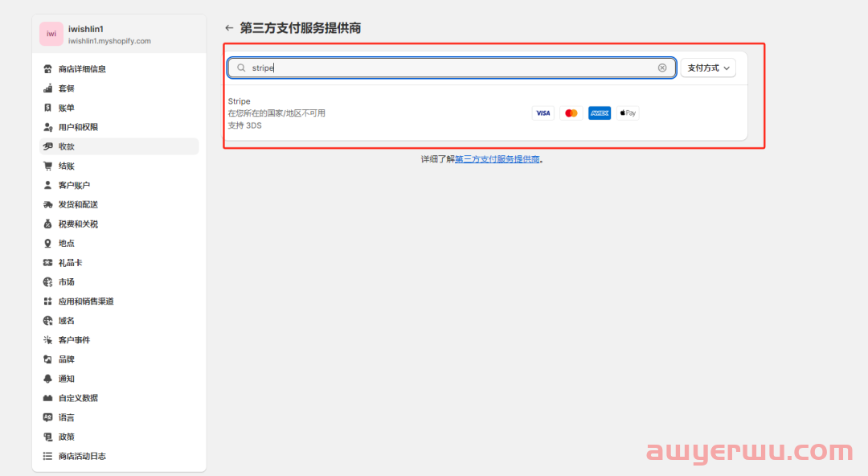Click the user icon next to 客户账户
The width and height of the screenshot is (868, 476).
click(x=47, y=185)
